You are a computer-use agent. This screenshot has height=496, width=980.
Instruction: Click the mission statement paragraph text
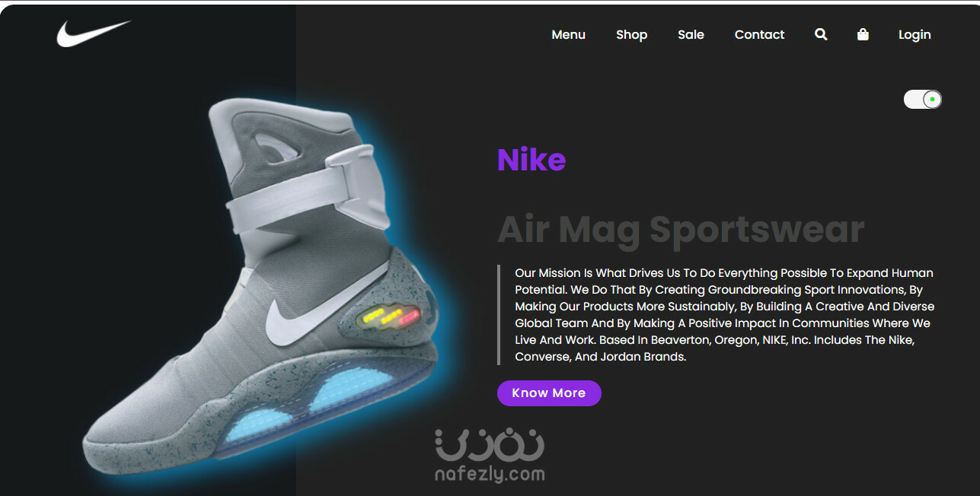(724, 315)
